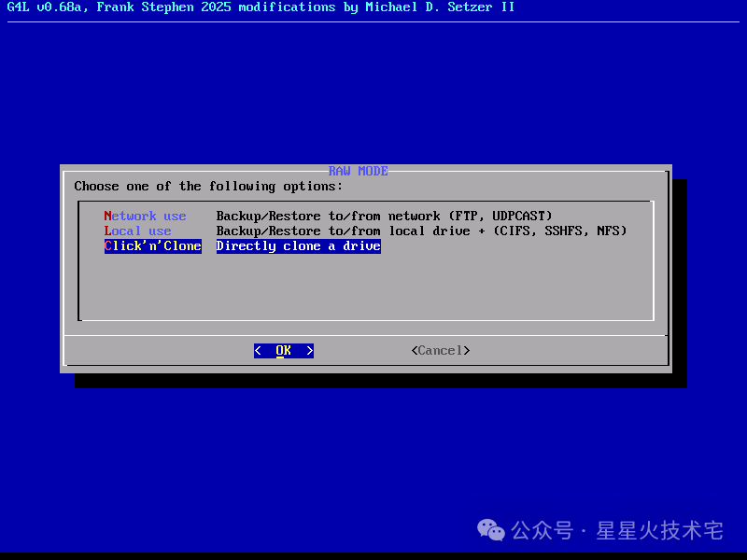Select the Local use option

tap(137, 231)
